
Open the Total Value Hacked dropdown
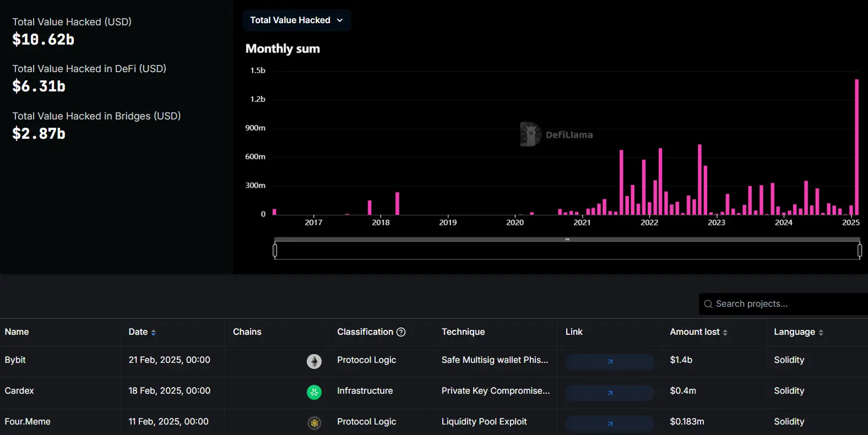point(297,20)
